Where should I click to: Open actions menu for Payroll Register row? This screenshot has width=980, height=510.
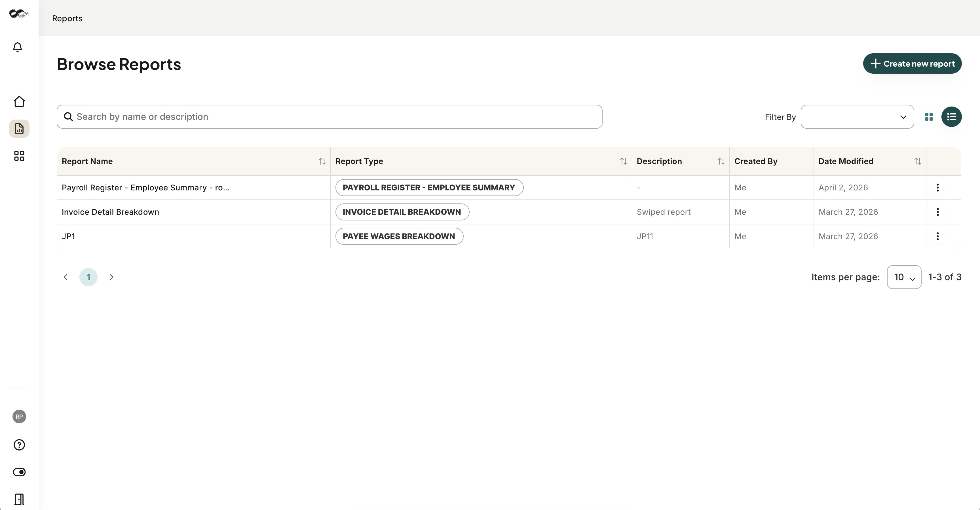pos(937,187)
